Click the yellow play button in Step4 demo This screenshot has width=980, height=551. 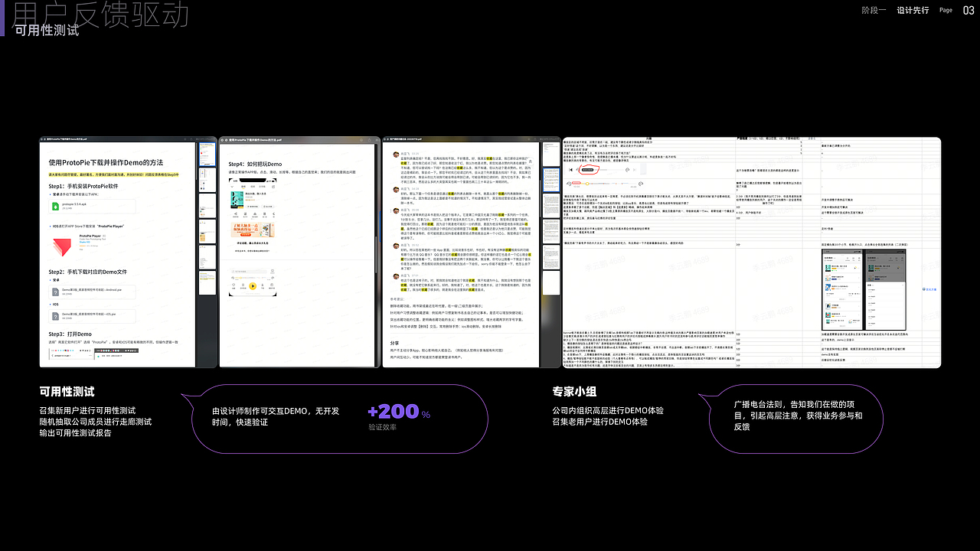coord(253,285)
